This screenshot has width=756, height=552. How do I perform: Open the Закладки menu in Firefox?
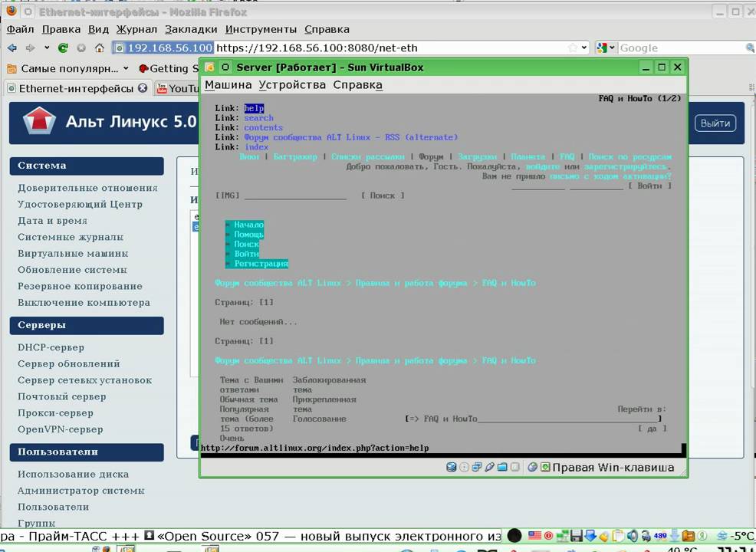point(191,29)
